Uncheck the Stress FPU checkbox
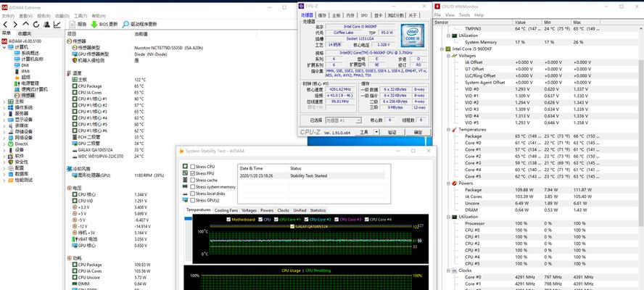Image resolution: width=644 pixels, height=290 pixels. tap(193, 173)
